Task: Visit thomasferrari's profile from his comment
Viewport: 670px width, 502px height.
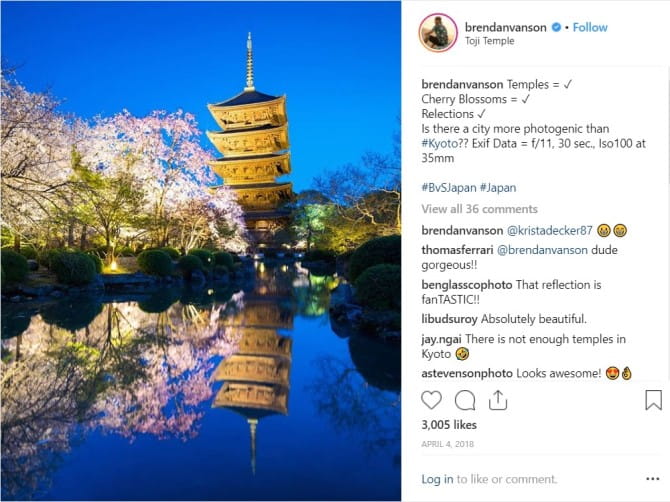Action: (x=457, y=250)
